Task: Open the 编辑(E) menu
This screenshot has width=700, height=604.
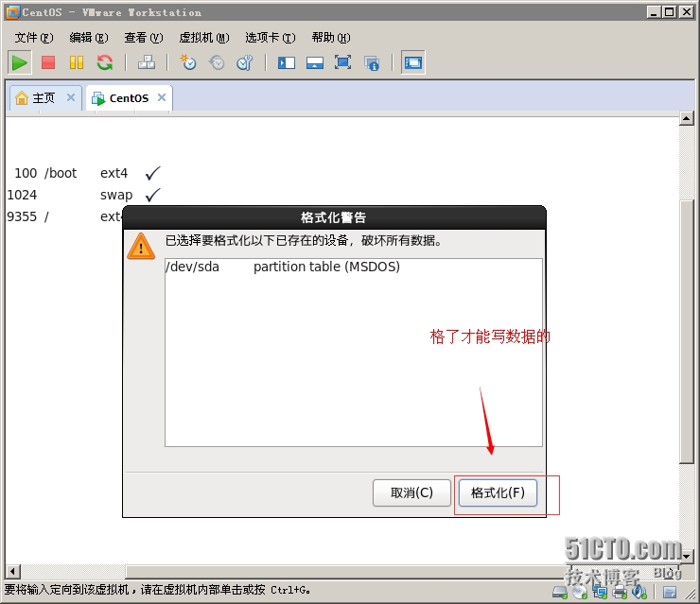Action: (89, 38)
